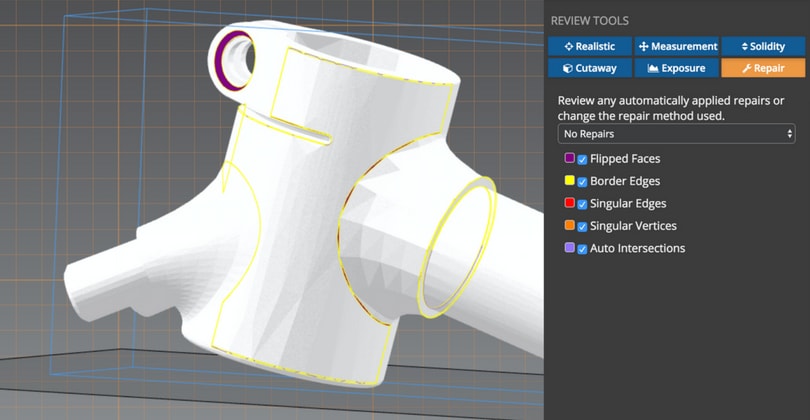Uncheck the Flipped Faces checkbox
The height and width of the screenshot is (420, 810).
[x=582, y=160]
